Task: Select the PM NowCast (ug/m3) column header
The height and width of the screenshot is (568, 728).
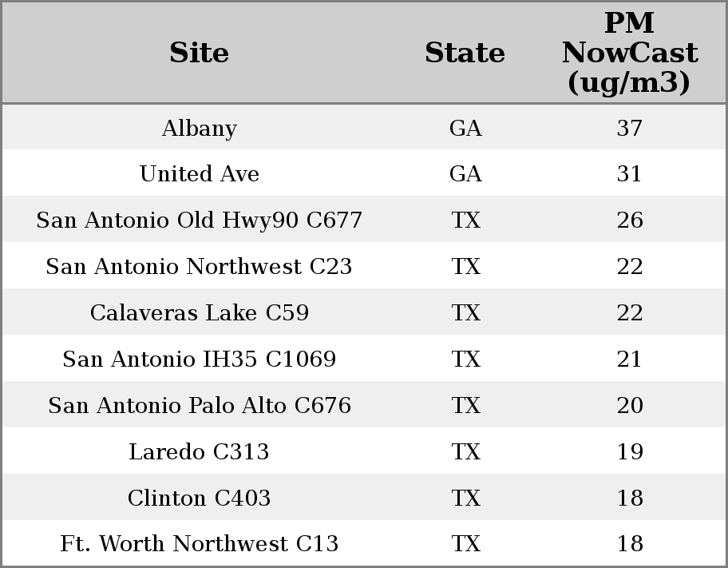Action: coord(629,54)
